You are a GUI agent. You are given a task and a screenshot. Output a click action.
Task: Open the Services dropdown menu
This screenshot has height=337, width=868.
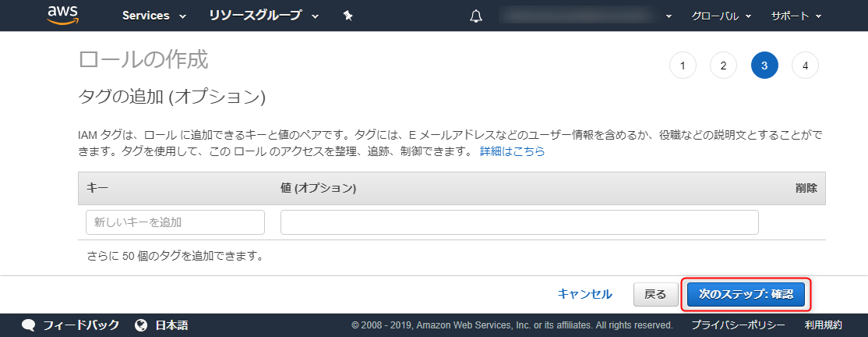tap(154, 16)
